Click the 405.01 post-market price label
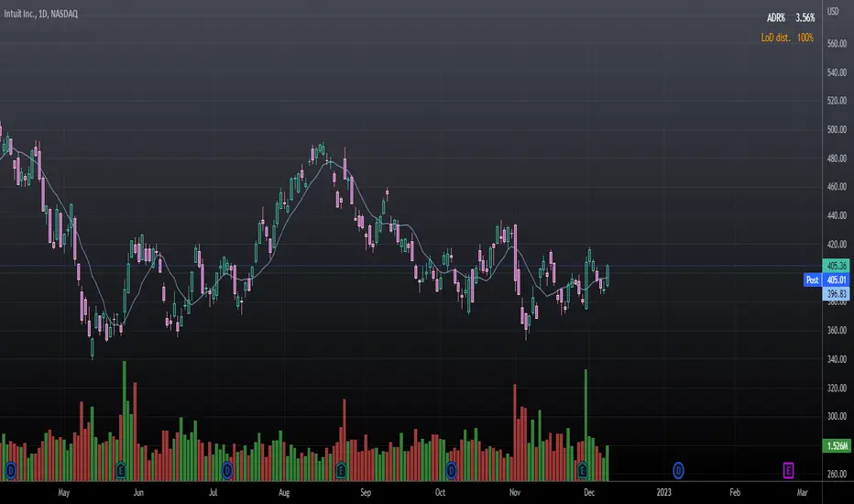 click(836, 280)
